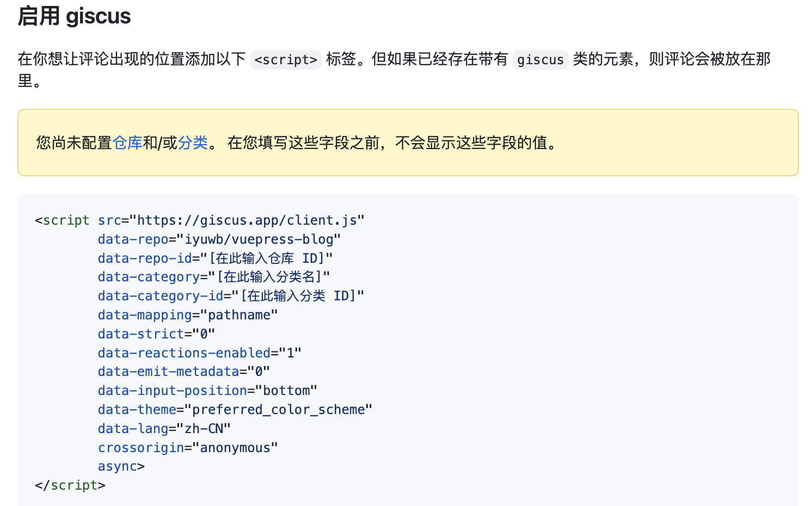Click the data-strict="0" line

156,334
